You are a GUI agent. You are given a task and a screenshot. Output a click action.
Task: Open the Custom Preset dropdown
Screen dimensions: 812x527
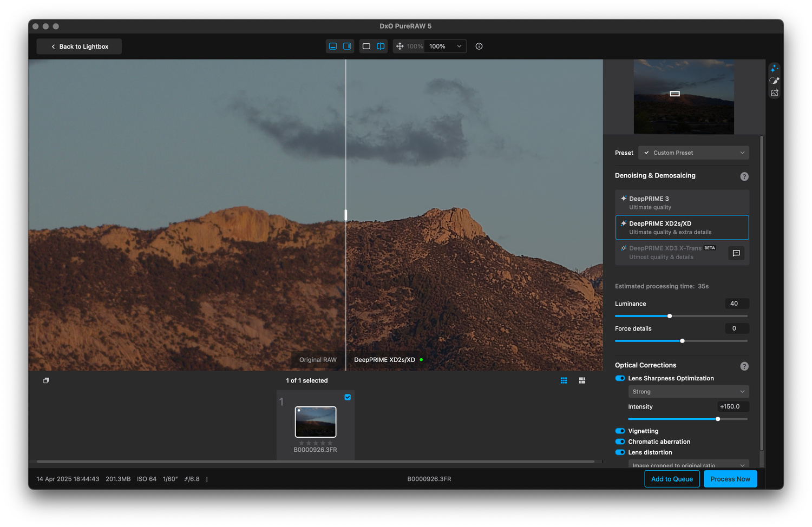693,153
